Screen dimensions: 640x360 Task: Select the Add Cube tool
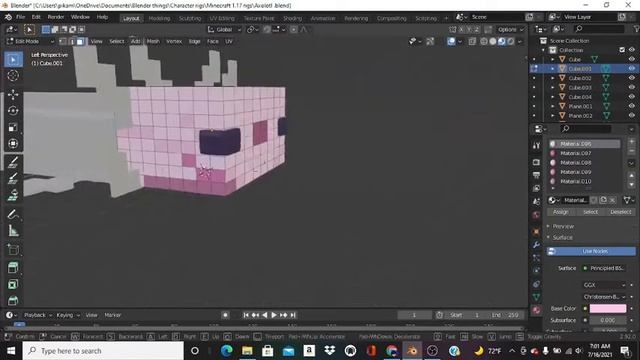tap(13, 249)
